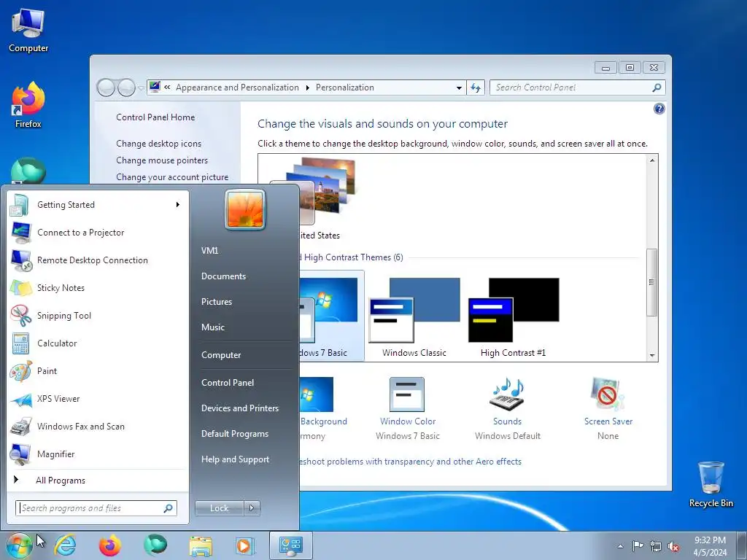Go to Control Panel Home
This screenshot has width=747, height=560.
155,117
